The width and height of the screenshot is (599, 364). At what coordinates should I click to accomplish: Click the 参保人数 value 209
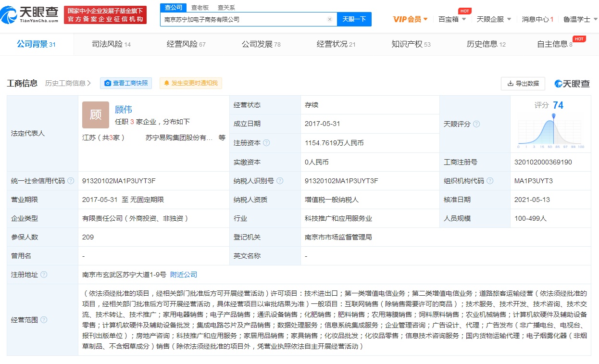tap(88, 237)
